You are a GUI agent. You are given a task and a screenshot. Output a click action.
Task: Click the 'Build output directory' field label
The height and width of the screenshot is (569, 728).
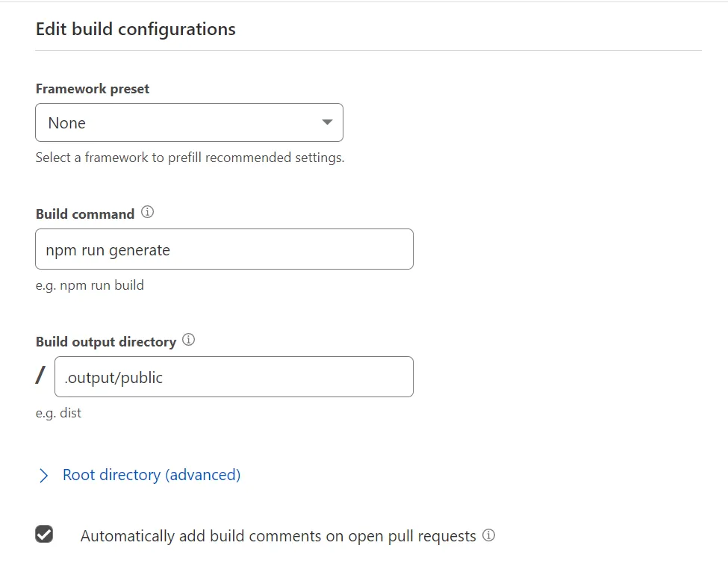click(x=106, y=342)
